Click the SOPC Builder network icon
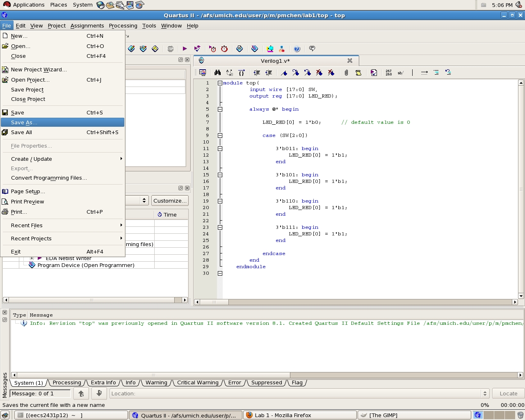The width and height of the screenshot is (525, 420). (282, 49)
